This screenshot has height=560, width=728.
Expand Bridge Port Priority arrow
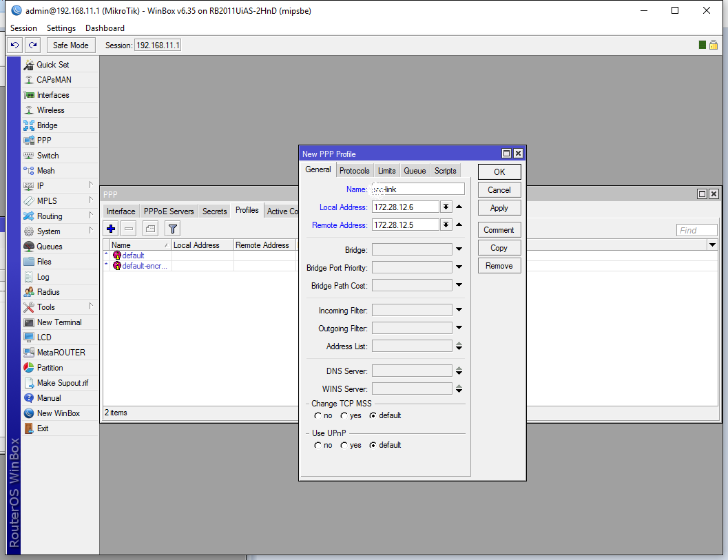point(459,267)
